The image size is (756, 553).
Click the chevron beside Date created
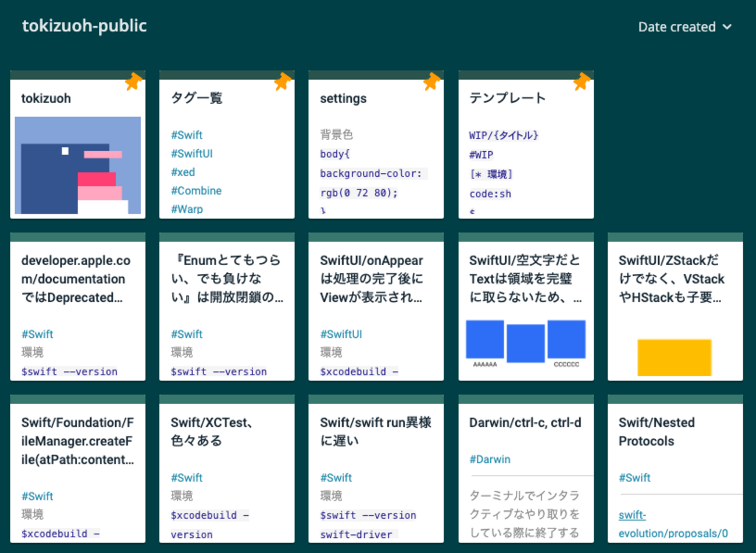pos(727,27)
